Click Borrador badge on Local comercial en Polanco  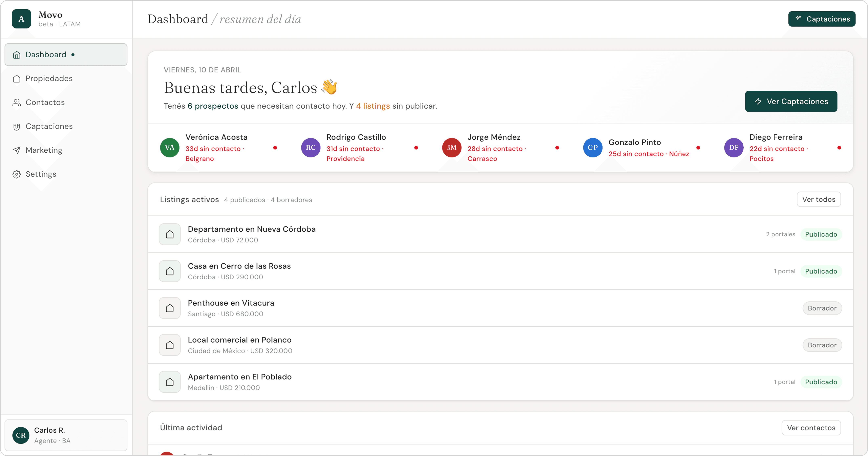click(822, 345)
